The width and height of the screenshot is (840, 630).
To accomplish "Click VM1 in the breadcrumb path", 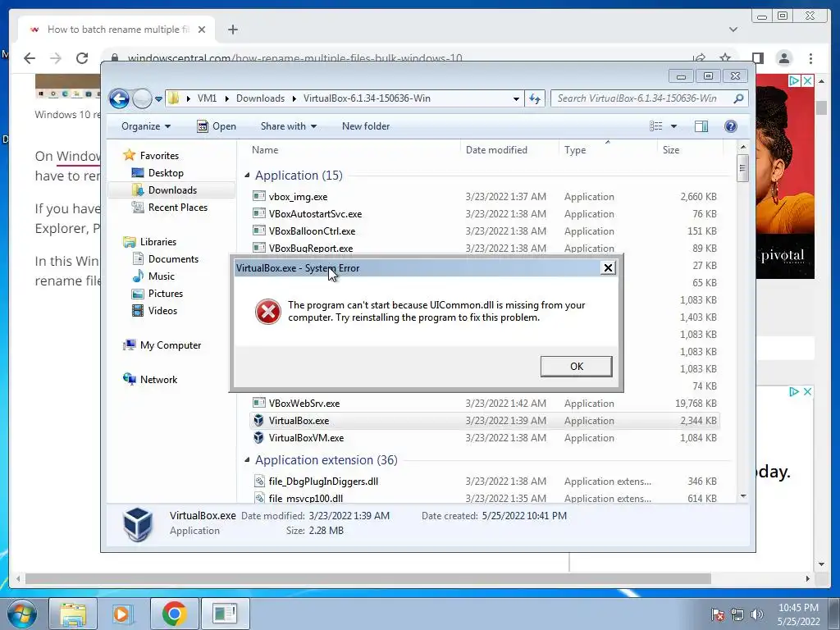I will click(207, 98).
